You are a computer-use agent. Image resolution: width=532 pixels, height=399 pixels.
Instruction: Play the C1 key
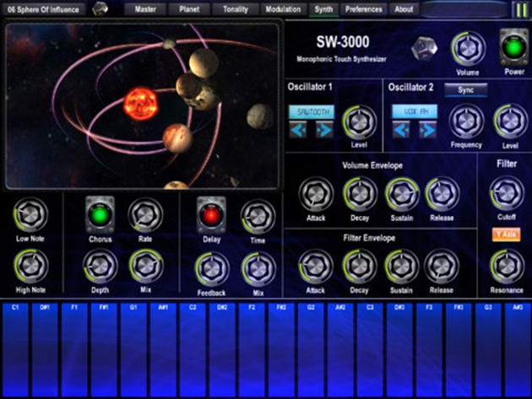click(x=15, y=350)
